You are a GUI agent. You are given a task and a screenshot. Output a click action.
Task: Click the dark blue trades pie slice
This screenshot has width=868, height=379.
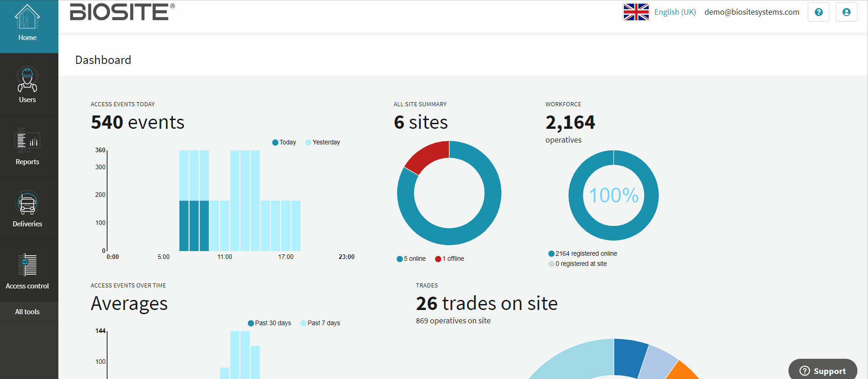(628, 357)
